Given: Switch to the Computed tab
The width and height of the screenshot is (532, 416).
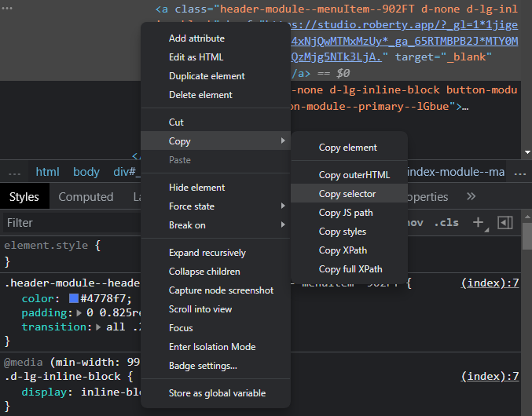Looking at the screenshot, I should [86, 197].
